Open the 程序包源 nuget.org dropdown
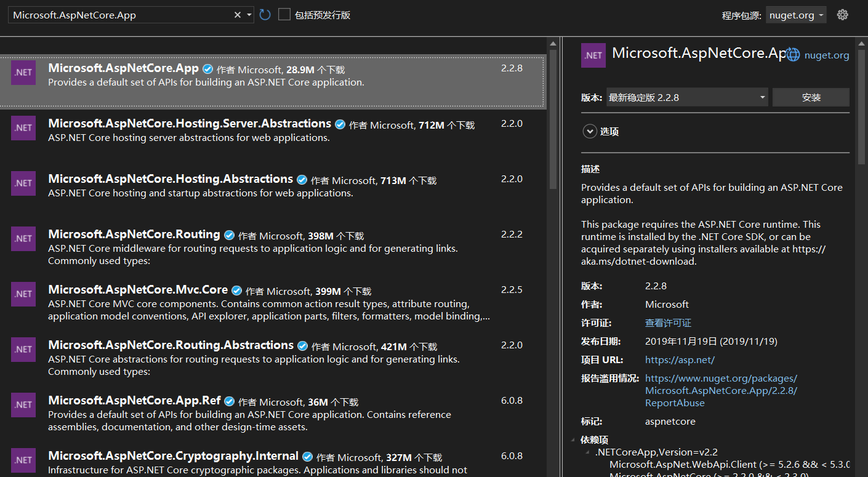Image resolution: width=868 pixels, height=477 pixels. coord(797,15)
